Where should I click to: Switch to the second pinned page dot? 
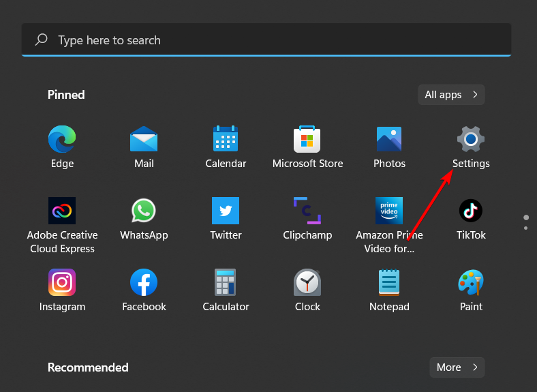click(525, 228)
